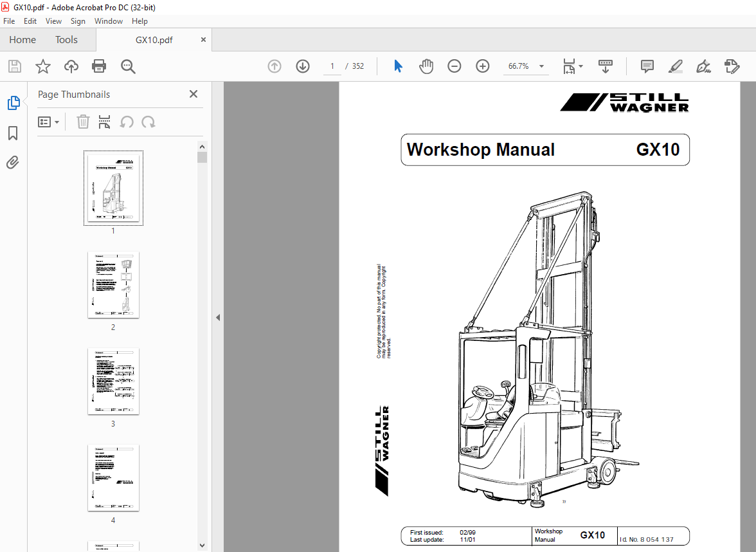The image size is (756, 552).
Task: Open the Fit page options icon
Action: point(569,66)
